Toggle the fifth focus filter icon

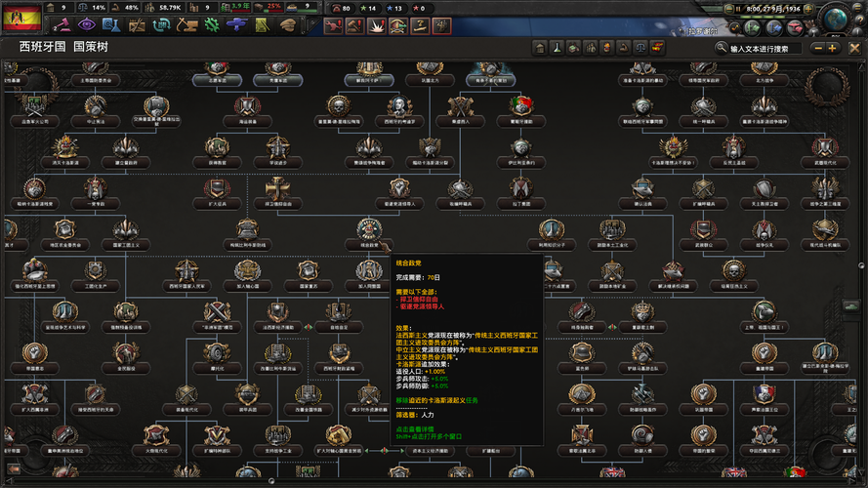tap(606, 48)
